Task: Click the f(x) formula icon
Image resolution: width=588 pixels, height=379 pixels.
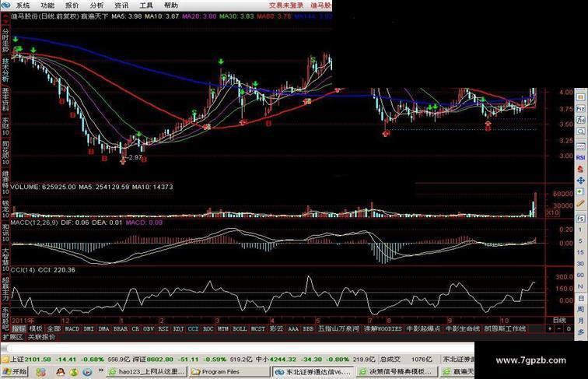Action: click(580, 120)
